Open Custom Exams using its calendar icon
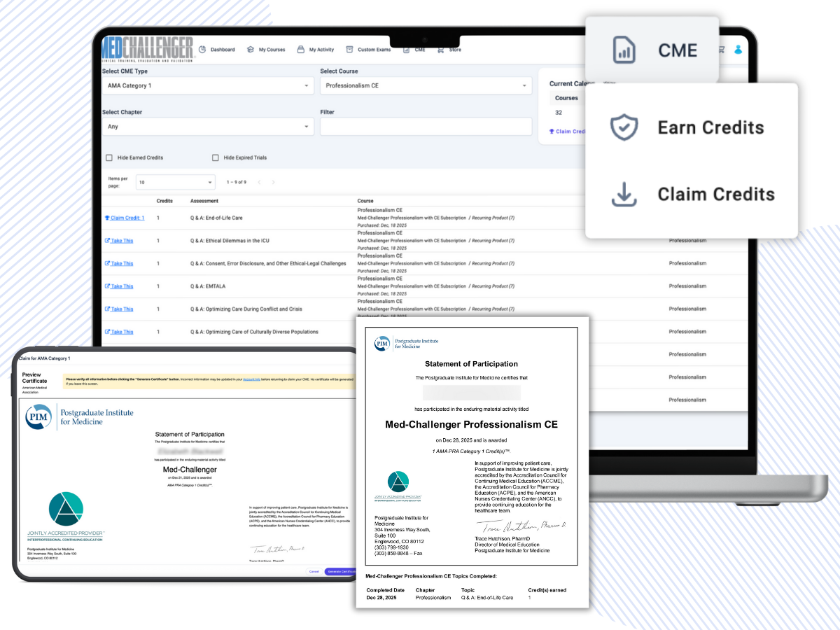This screenshot has width=840, height=630. pyautogui.click(x=350, y=49)
